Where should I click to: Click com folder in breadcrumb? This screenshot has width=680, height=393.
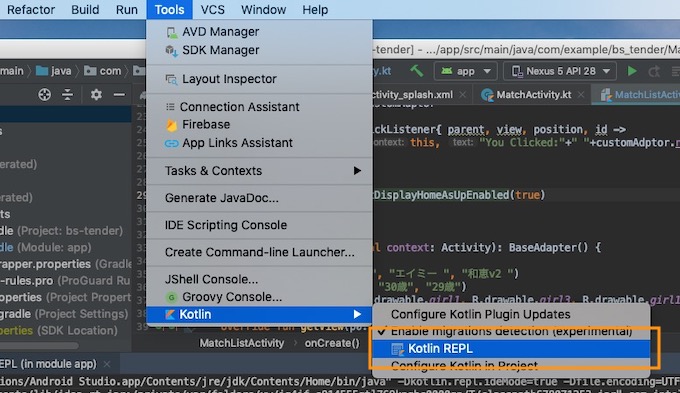point(103,71)
